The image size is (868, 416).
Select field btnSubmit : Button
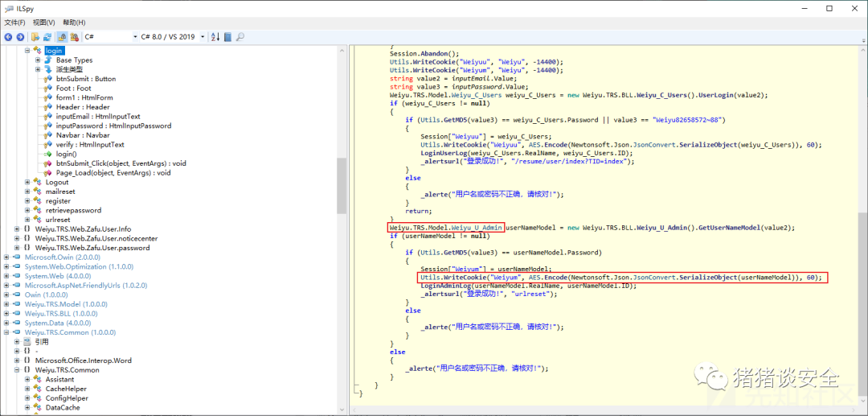click(x=86, y=79)
